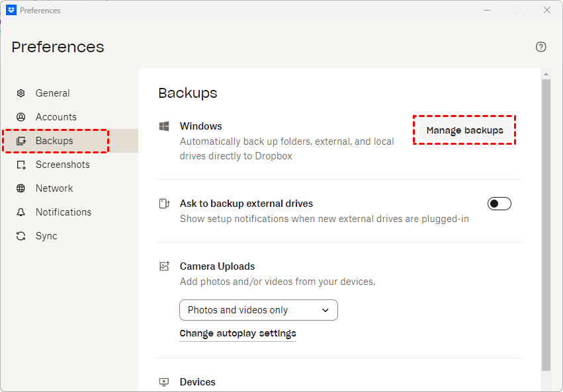
Task: Open the Photos and videos only dropdown
Action: point(258,310)
